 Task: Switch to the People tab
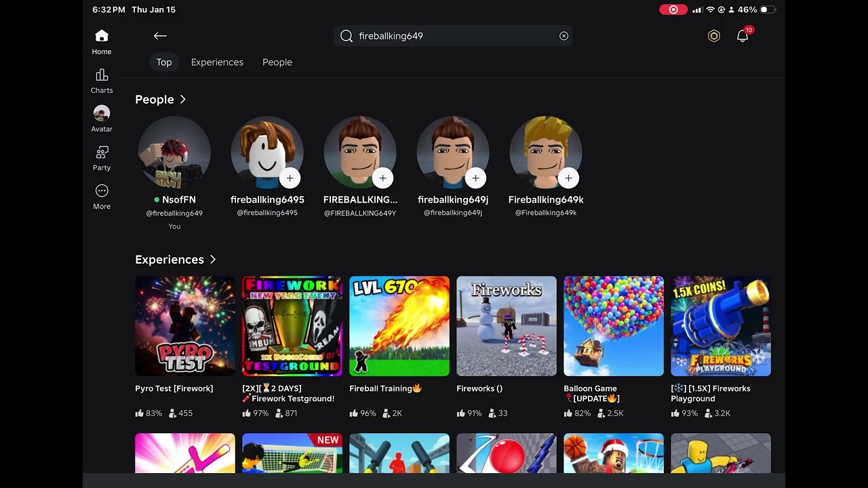point(277,62)
